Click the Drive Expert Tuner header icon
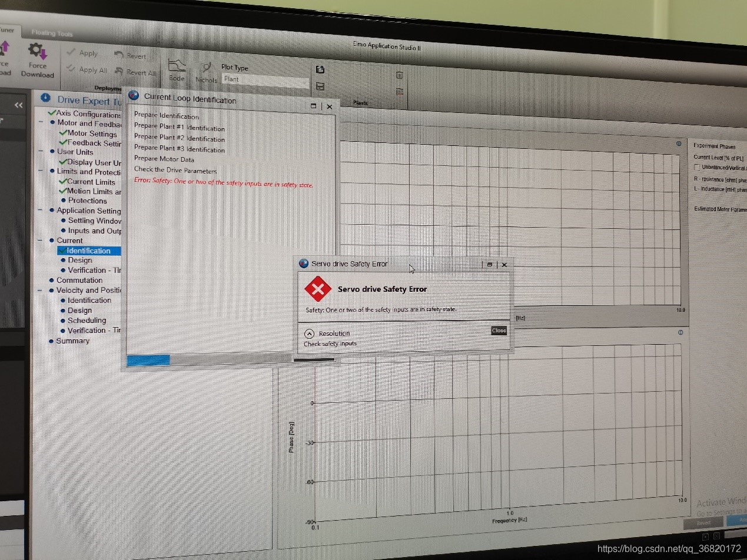The width and height of the screenshot is (747, 560). (x=45, y=99)
